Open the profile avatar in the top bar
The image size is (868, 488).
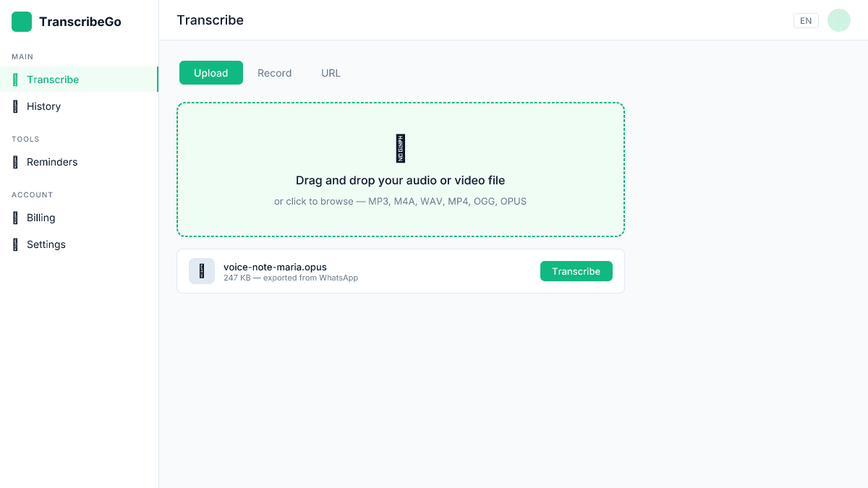[x=839, y=20]
